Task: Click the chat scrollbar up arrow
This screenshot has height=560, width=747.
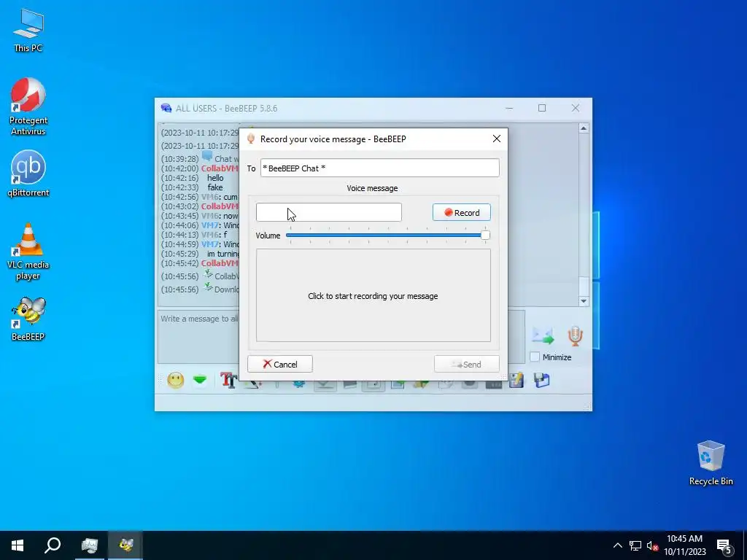Action: 584,128
